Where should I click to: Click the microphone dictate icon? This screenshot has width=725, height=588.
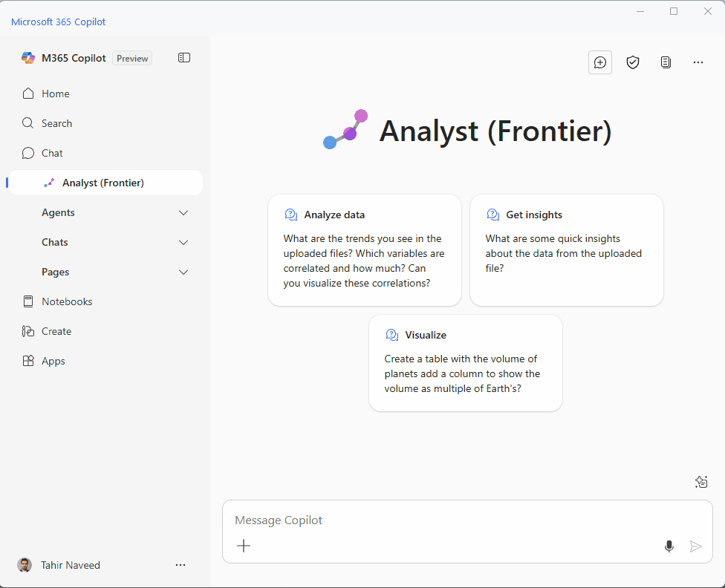[x=669, y=546]
